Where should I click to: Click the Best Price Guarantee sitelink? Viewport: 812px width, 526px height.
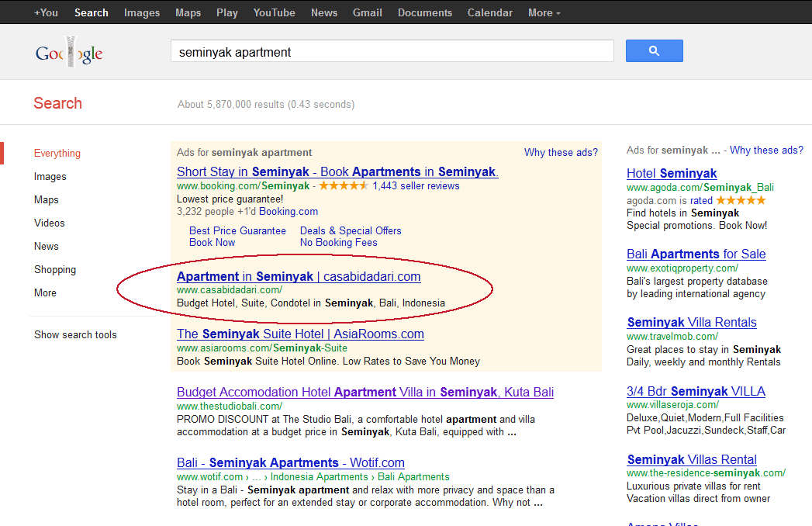pos(237,231)
